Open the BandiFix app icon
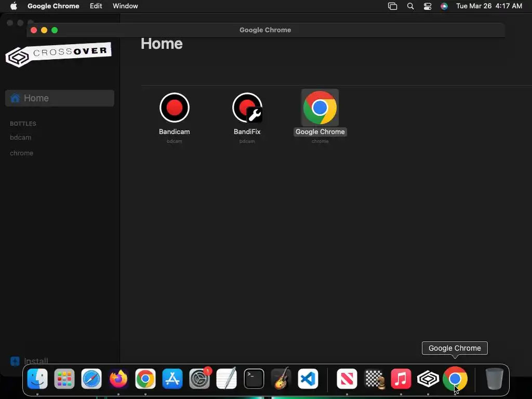The image size is (532, 399). [x=247, y=108]
